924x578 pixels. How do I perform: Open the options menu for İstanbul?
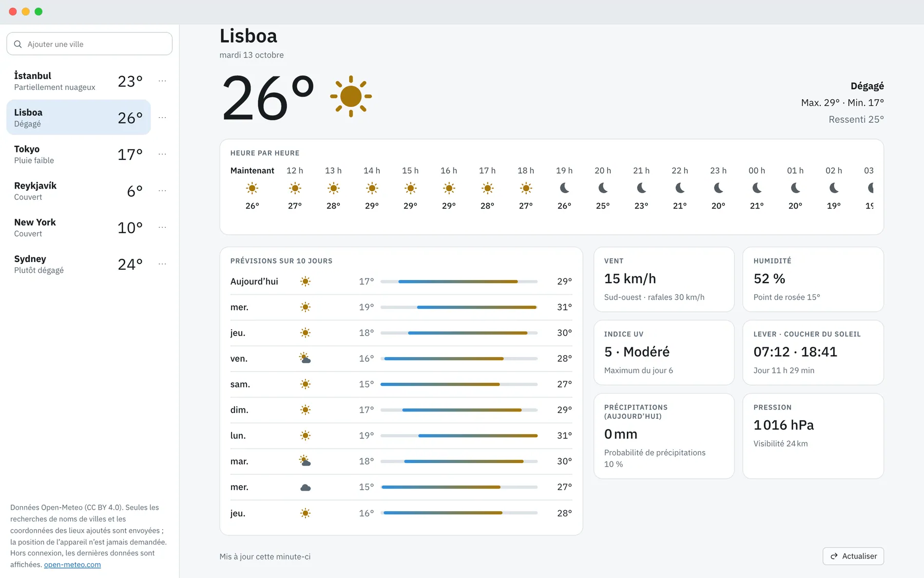162,81
